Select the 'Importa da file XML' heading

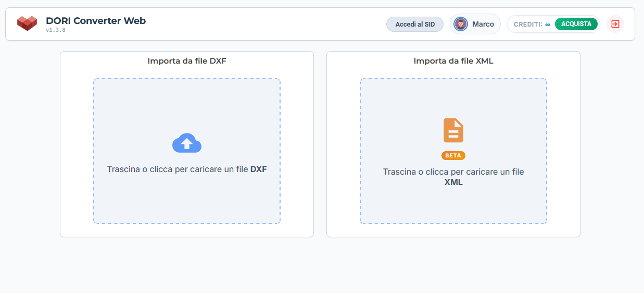coord(453,61)
